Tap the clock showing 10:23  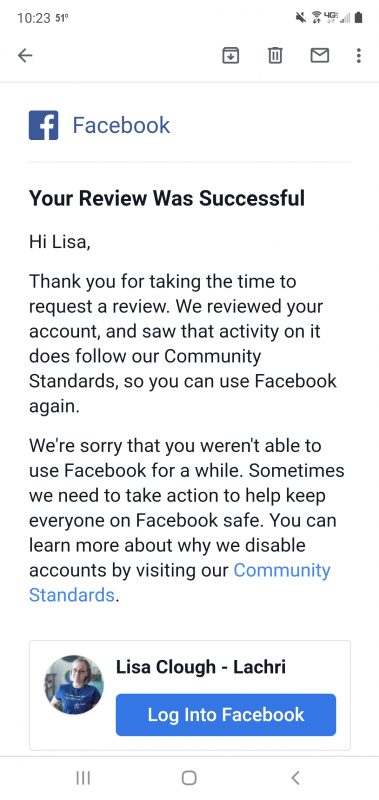click(x=34, y=18)
